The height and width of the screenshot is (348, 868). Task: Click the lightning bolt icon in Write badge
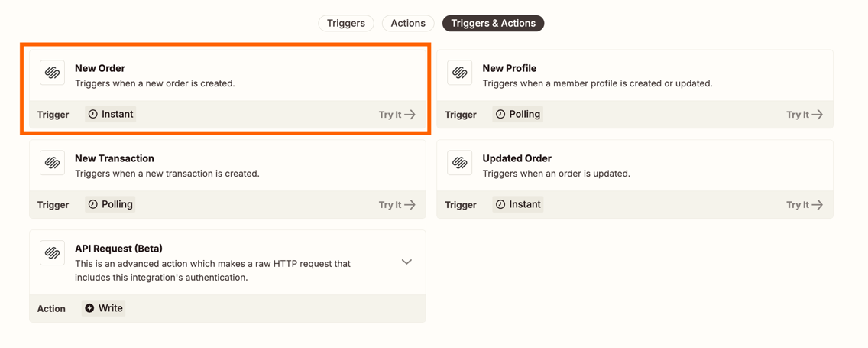[x=89, y=308]
